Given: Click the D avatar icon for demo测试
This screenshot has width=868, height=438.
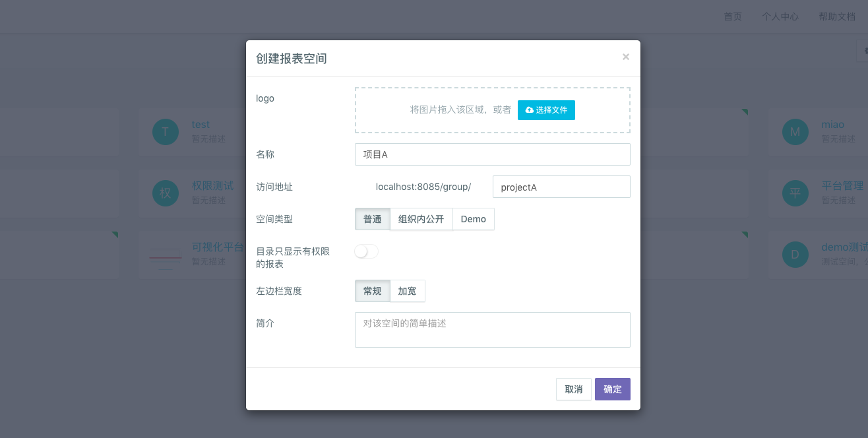Looking at the screenshot, I should click(x=795, y=255).
